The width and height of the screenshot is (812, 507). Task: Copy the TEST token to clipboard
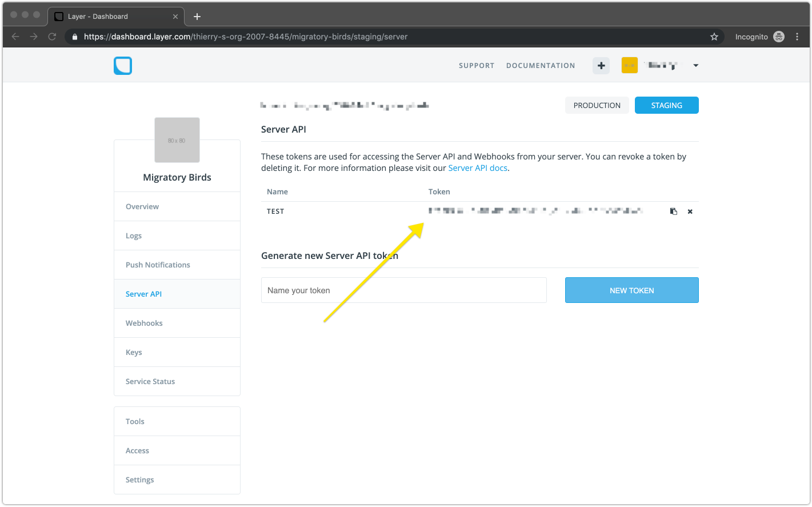tap(674, 211)
